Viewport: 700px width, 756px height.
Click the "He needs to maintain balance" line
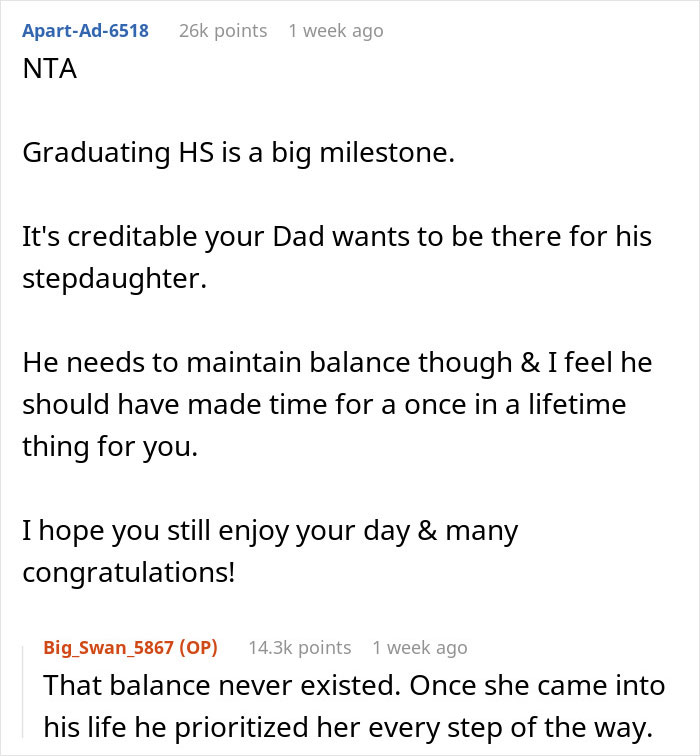coord(337,361)
